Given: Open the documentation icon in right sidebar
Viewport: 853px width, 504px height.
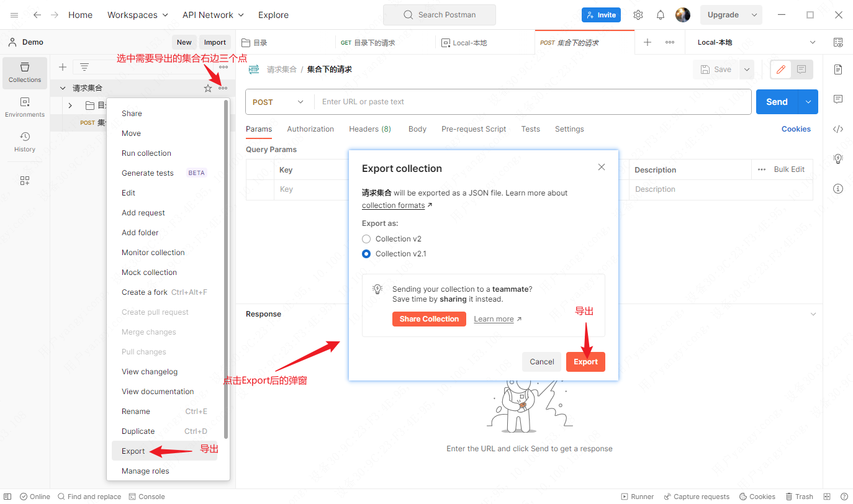Looking at the screenshot, I should (x=838, y=70).
